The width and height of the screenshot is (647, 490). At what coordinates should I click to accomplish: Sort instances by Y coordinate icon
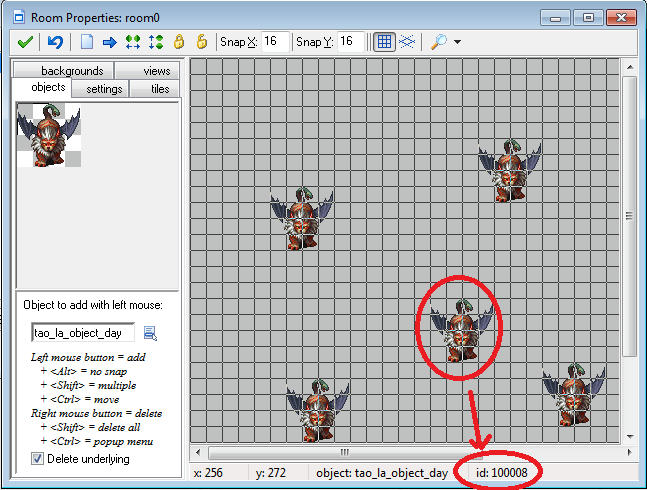(156, 42)
